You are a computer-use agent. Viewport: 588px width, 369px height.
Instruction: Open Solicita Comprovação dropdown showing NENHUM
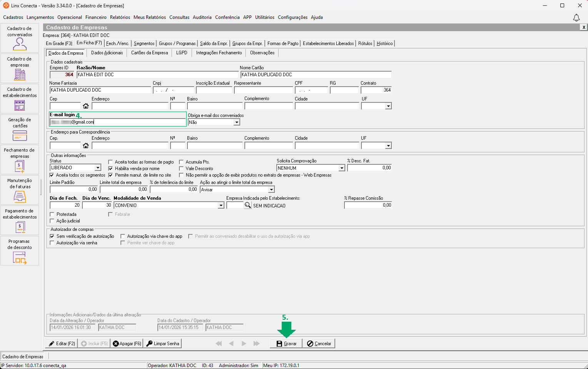[342, 168]
